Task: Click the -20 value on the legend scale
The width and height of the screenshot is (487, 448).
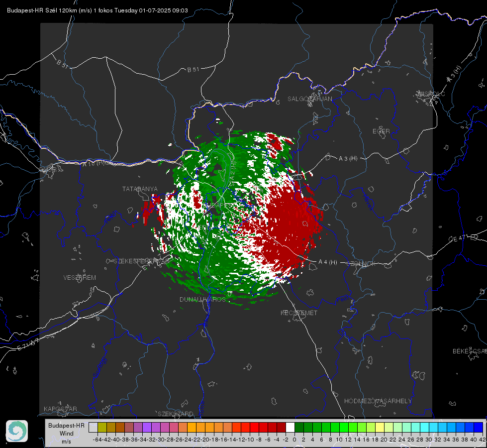Action: point(205,440)
